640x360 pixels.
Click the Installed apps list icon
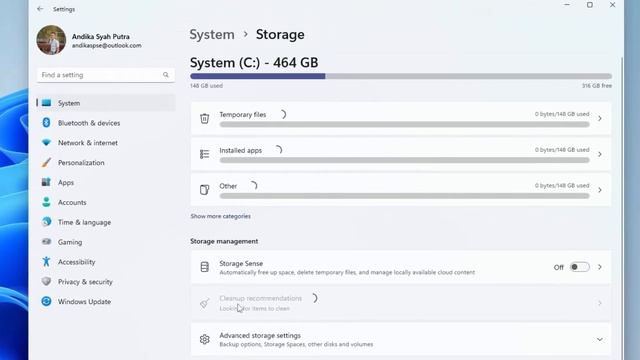pos(204,154)
